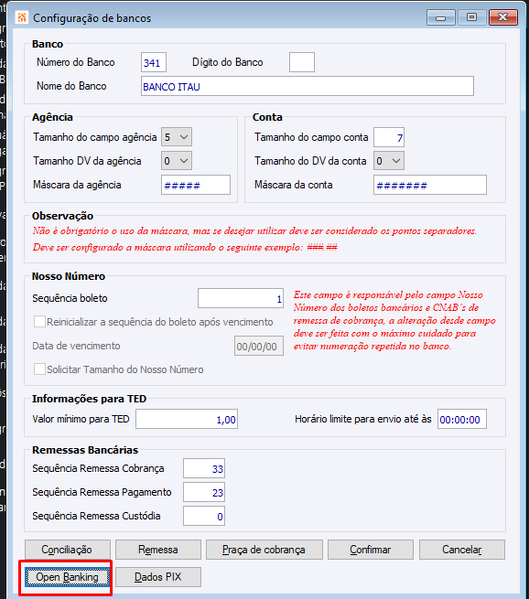Minimize the Configuração de bancos window

click(441, 18)
